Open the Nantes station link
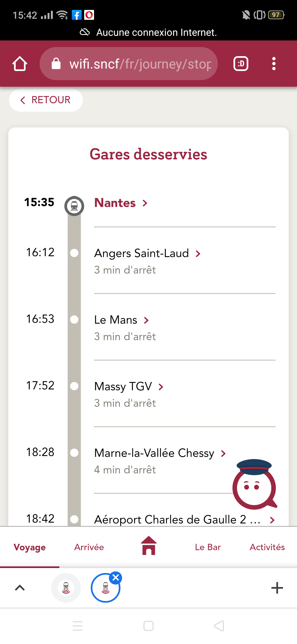This screenshot has width=297, height=644. pyautogui.click(x=121, y=203)
